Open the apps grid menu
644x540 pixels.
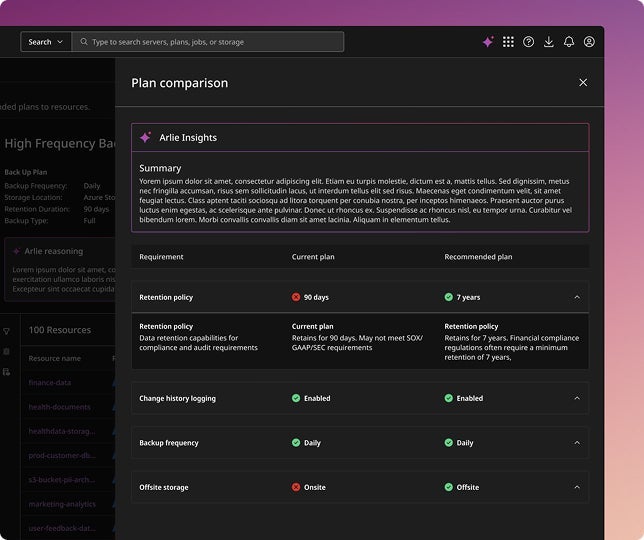[x=508, y=42]
